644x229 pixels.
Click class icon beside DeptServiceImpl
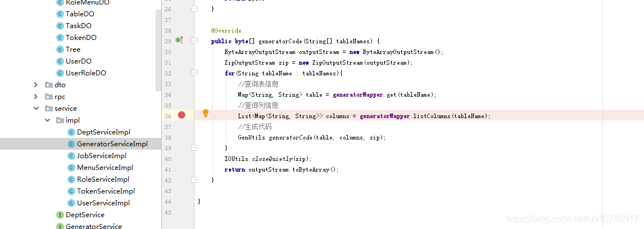pyautogui.click(x=71, y=132)
